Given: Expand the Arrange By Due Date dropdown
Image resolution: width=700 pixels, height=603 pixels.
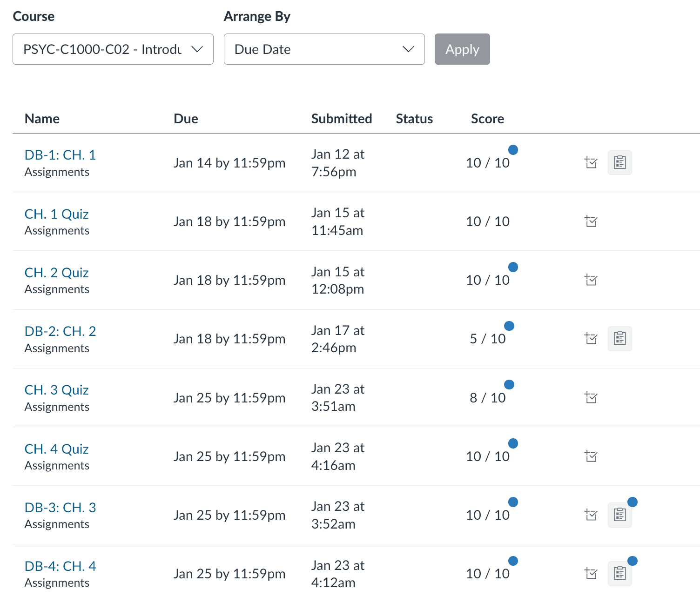Looking at the screenshot, I should (324, 49).
